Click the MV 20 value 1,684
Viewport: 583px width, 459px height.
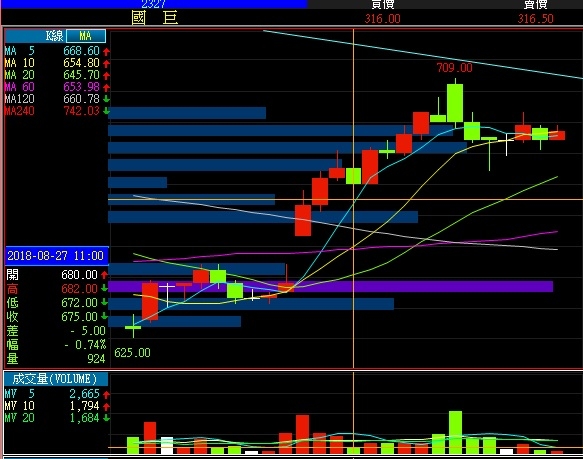click(x=84, y=418)
